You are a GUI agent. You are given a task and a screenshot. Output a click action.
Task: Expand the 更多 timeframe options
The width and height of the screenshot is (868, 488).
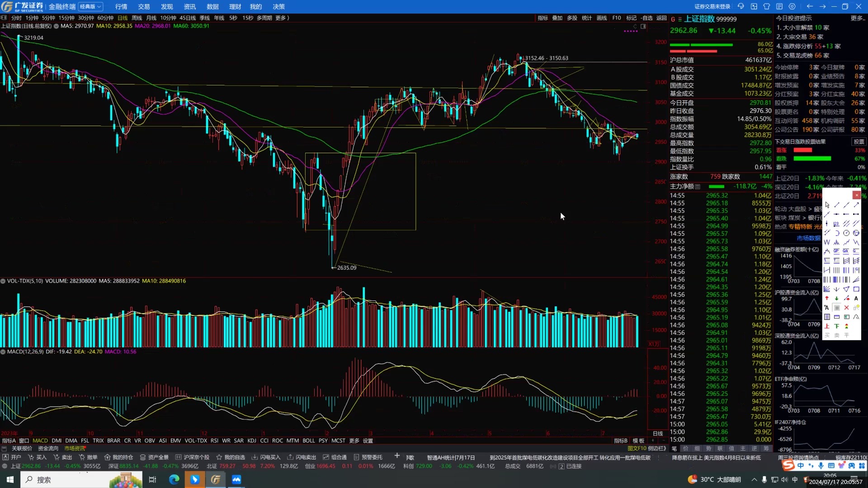click(x=282, y=18)
